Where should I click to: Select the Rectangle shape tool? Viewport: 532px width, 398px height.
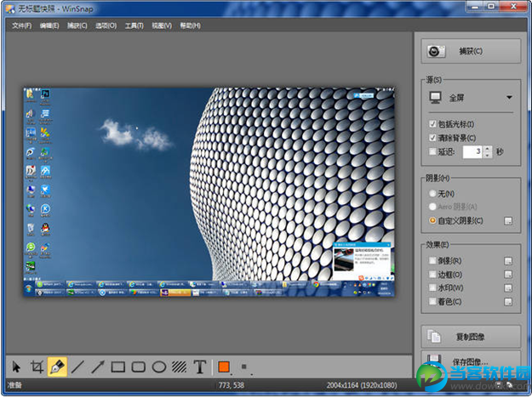pyautogui.click(x=118, y=367)
